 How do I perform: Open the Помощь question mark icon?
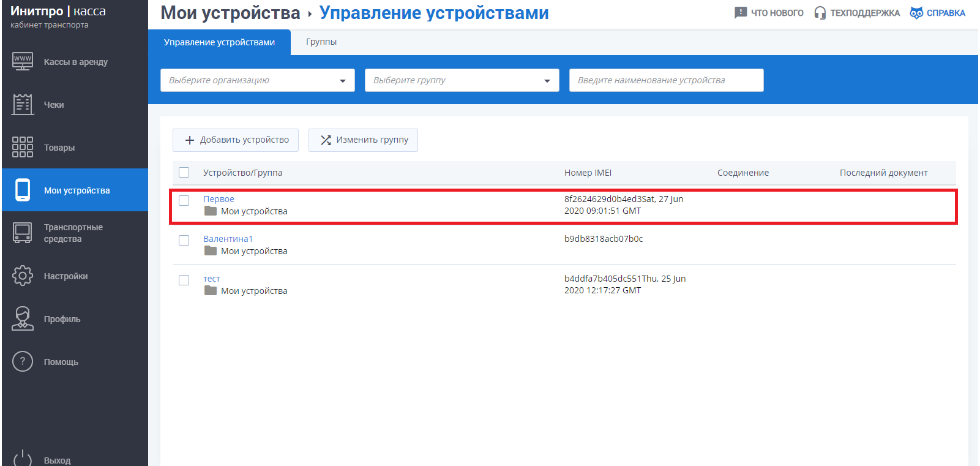[x=23, y=362]
